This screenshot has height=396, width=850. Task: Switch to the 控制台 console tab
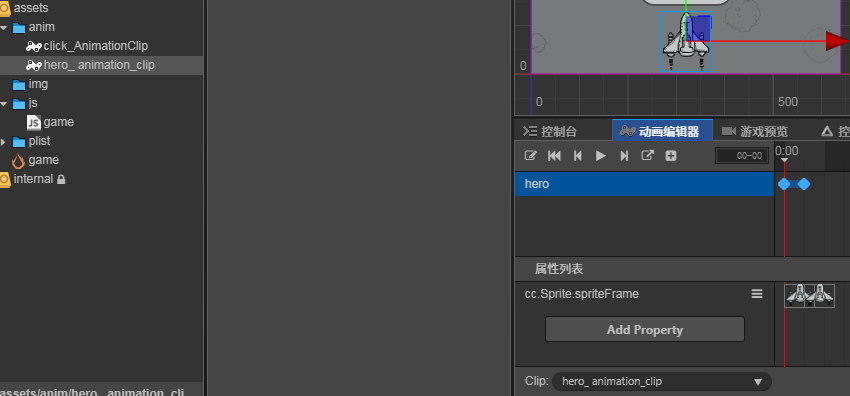click(550, 131)
